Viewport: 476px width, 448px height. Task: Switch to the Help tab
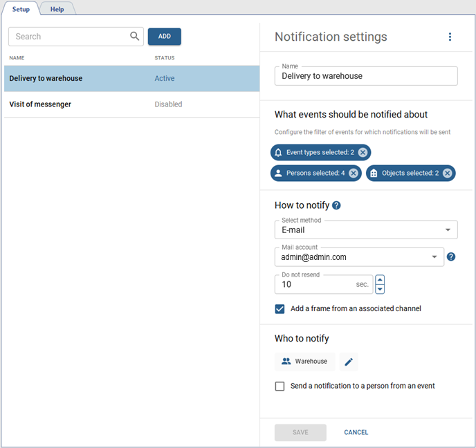point(57,9)
